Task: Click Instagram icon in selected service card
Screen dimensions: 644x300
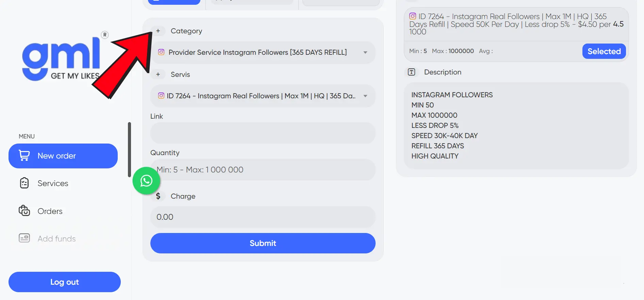Action: pos(413,16)
